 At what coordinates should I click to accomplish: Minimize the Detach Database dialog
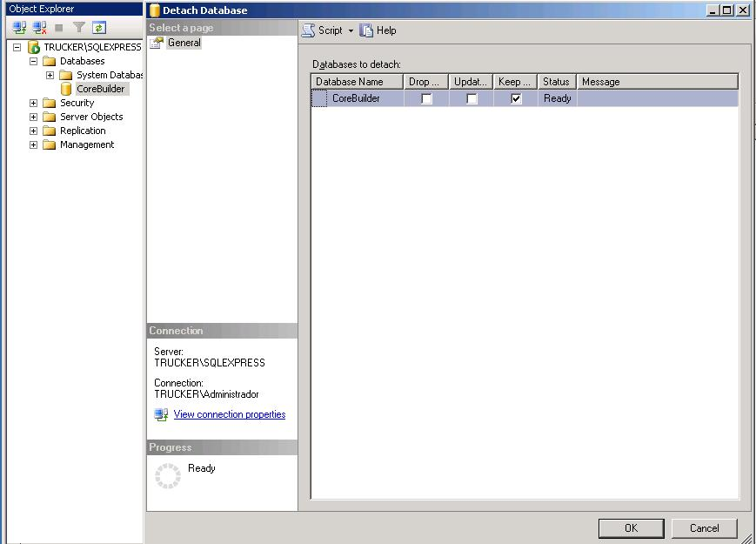pos(713,10)
